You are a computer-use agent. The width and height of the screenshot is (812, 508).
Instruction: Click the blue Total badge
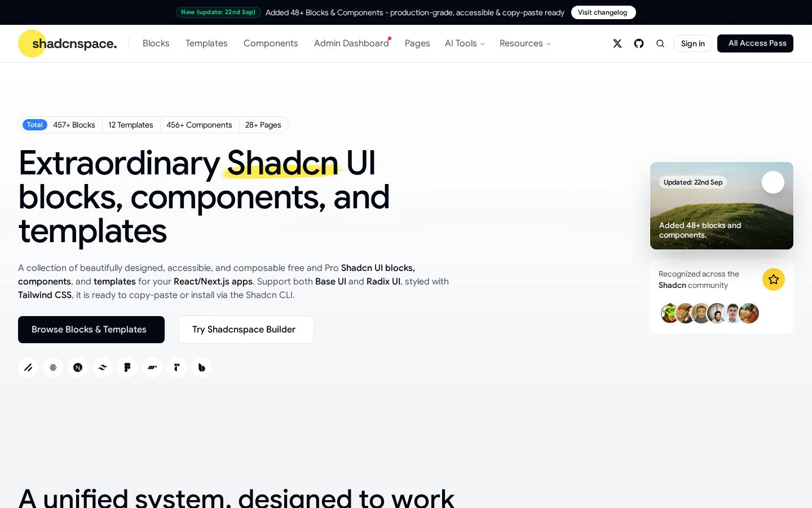[35, 125]
